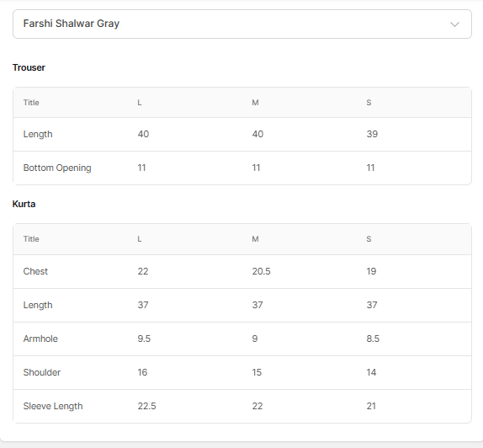The height and width of the screenshot is (448, 483).
Task: Click the Trouser table S column header
Action: click(369, 103)
